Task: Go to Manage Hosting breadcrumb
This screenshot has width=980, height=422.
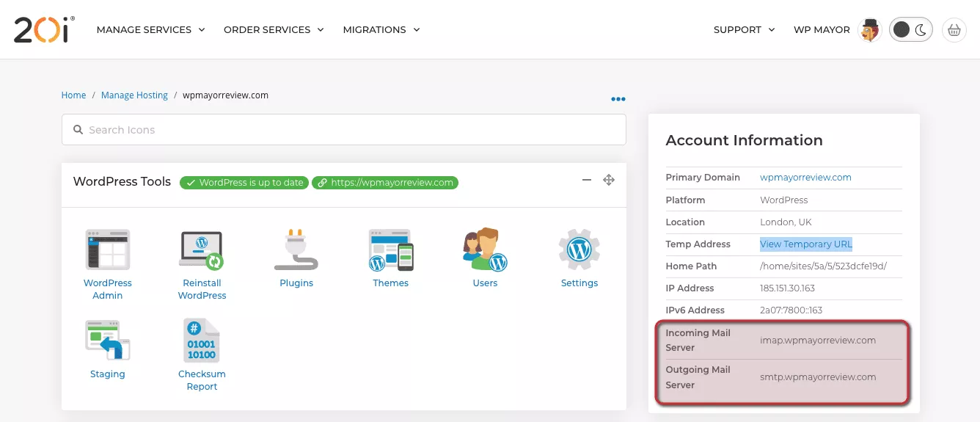Action: tap(134, 95)
